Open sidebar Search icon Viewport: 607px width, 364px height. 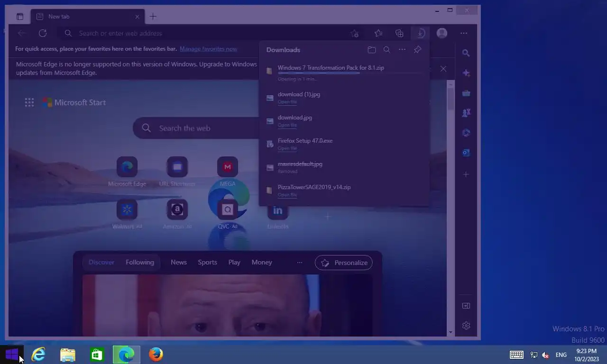pyautogui.click(x=466, y=53)
